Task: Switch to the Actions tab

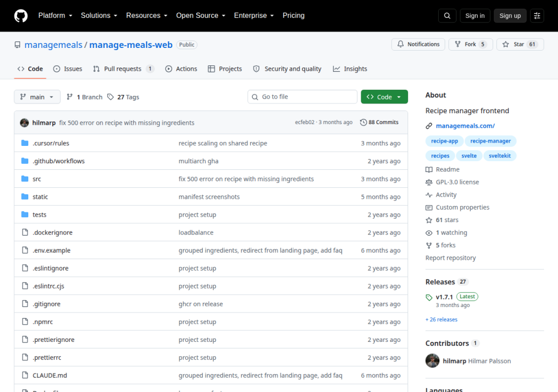Action: [181, 69]
